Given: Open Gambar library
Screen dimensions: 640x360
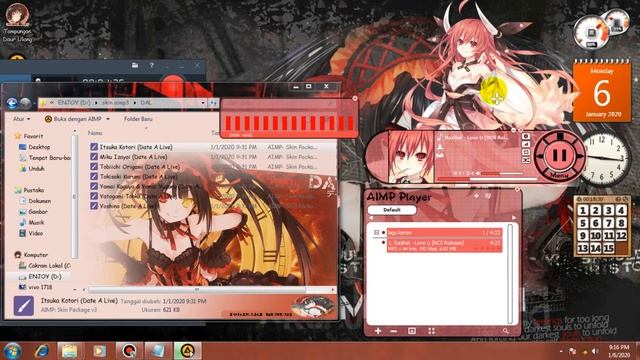Looking at the screenshot, I should click(33, 212).
